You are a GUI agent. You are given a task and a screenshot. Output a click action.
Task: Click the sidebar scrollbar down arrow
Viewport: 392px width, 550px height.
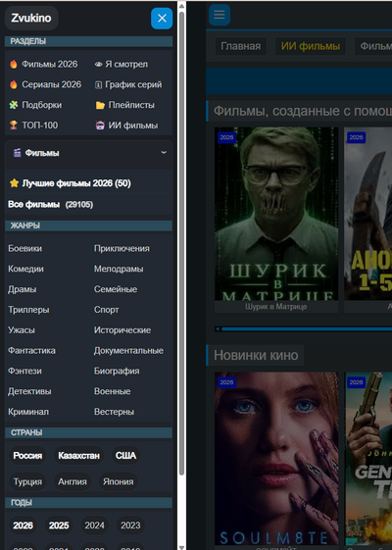pyautogui.click(x=181, y=547)
